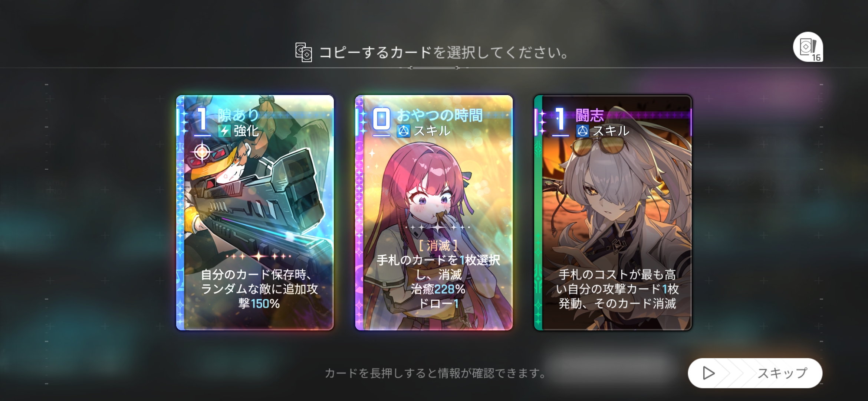868x401 pixels.
Task: Click the copy-card icon beside the header
Action: tap(303, 52)
